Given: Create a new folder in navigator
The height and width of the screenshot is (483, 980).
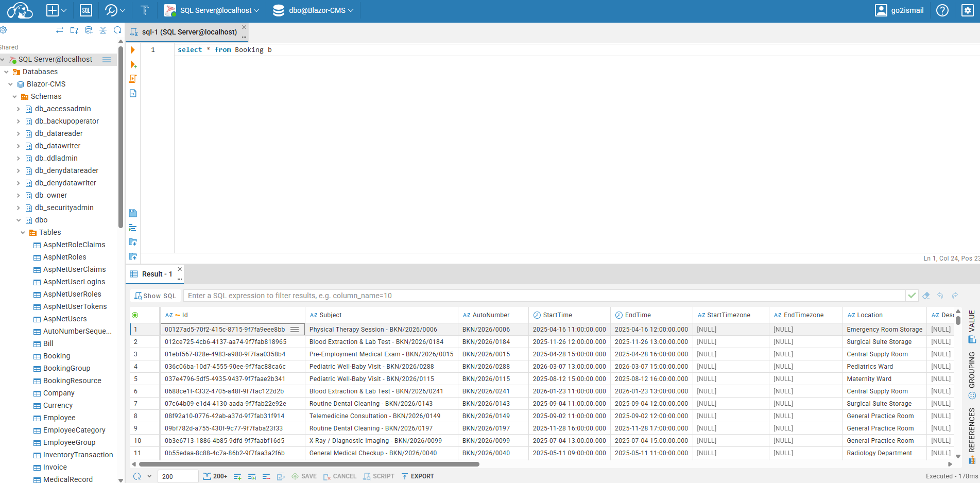Looking at the screenshot, I should (x=74, y=30).
